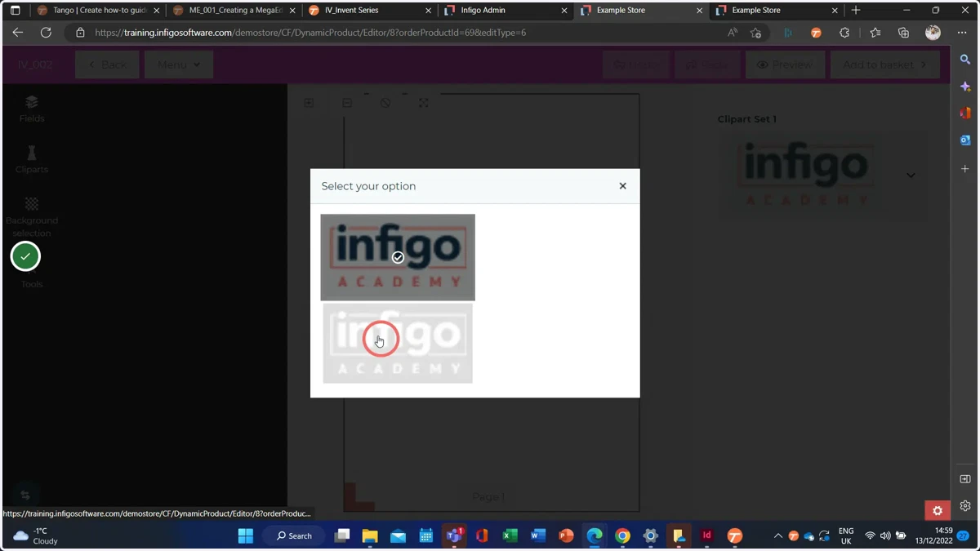Open the Menu dropdown in the editor header
This screenshot has width=980, height=551.
coord(179,64)
